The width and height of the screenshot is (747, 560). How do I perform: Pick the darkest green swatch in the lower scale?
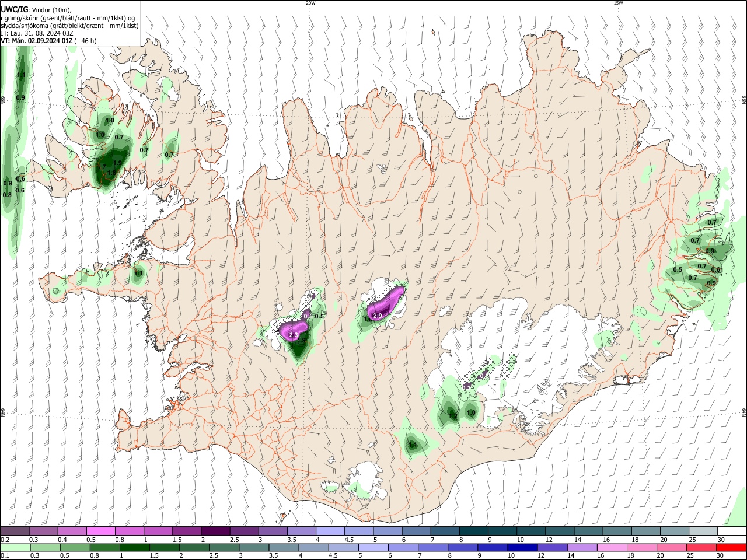pos(135,547)
